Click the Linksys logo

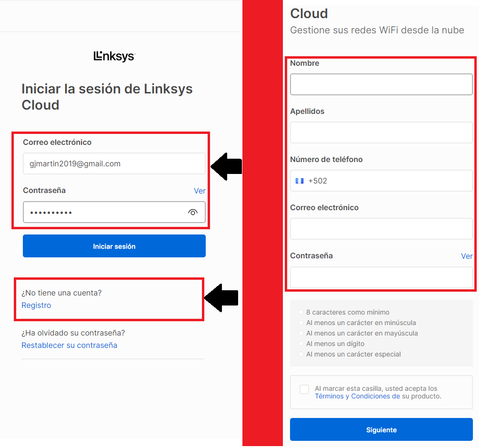[114, 56]
